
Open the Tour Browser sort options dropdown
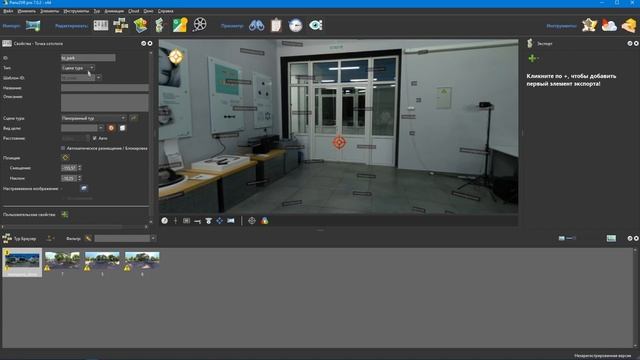(x=50, y=238)
